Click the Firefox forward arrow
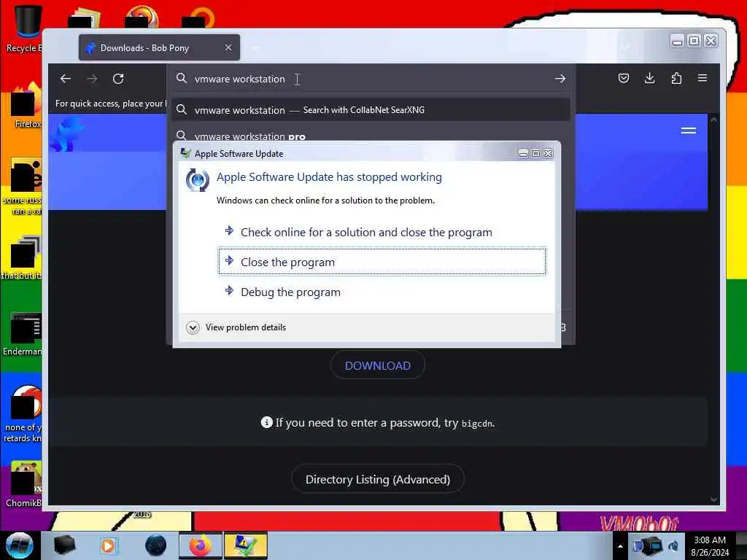 [x=92, y=79]
